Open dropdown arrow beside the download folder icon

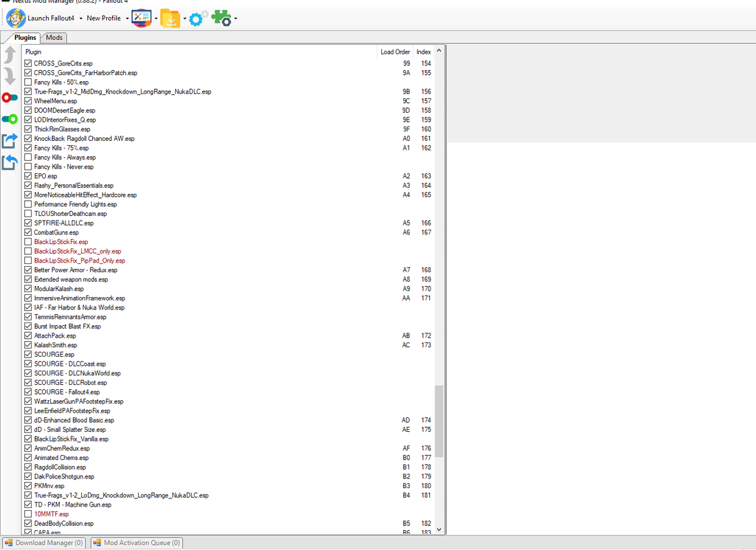coord(184,19)
